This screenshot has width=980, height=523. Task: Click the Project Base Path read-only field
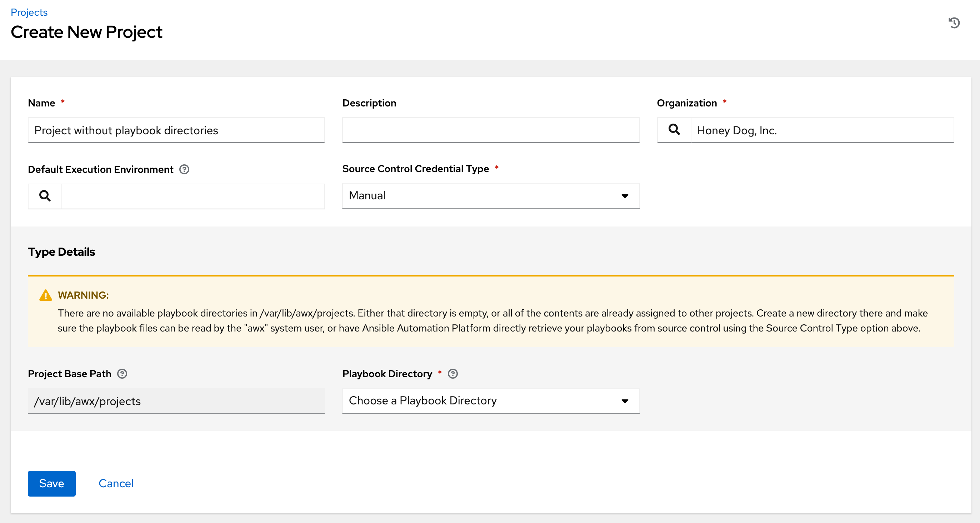176,401
